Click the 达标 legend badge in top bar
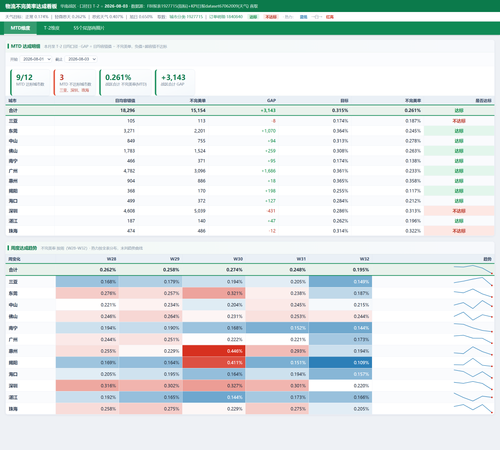Screen dimensions: 500x450 [253, 17]
